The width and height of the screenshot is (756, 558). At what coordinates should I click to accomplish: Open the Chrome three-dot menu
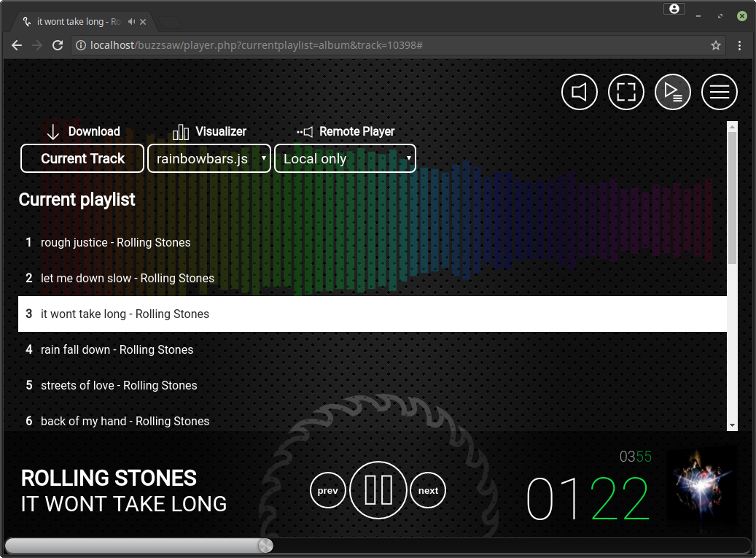pyautogui.click(x=740, y=45)
